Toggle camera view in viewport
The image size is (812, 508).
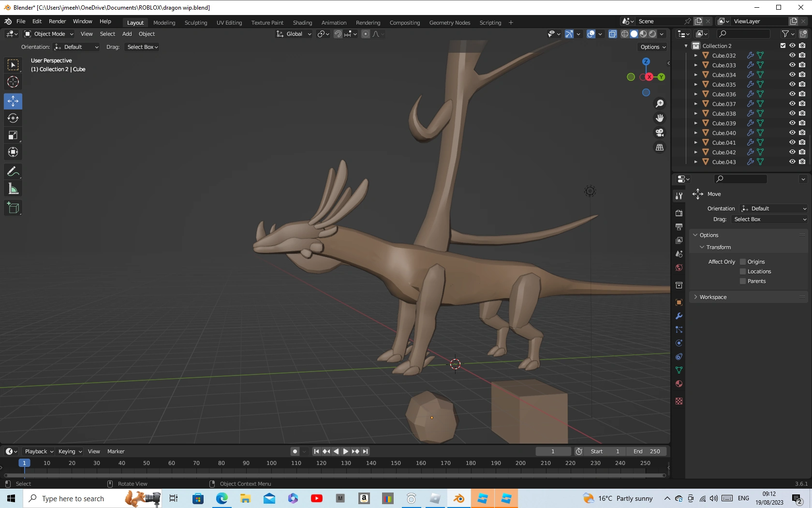point(660,133)
